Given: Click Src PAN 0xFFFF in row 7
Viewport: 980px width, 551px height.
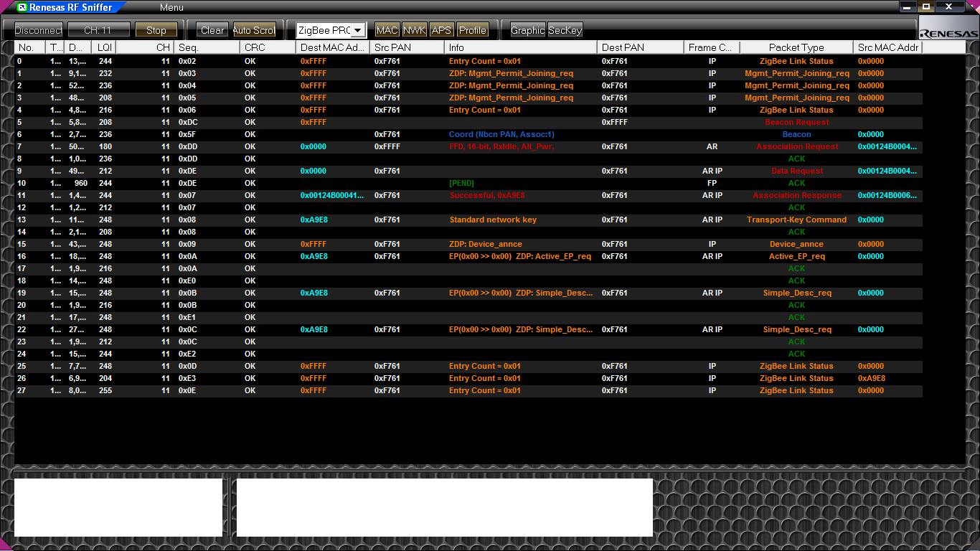Looking at the screenshot, I should [x=387, y=147].
